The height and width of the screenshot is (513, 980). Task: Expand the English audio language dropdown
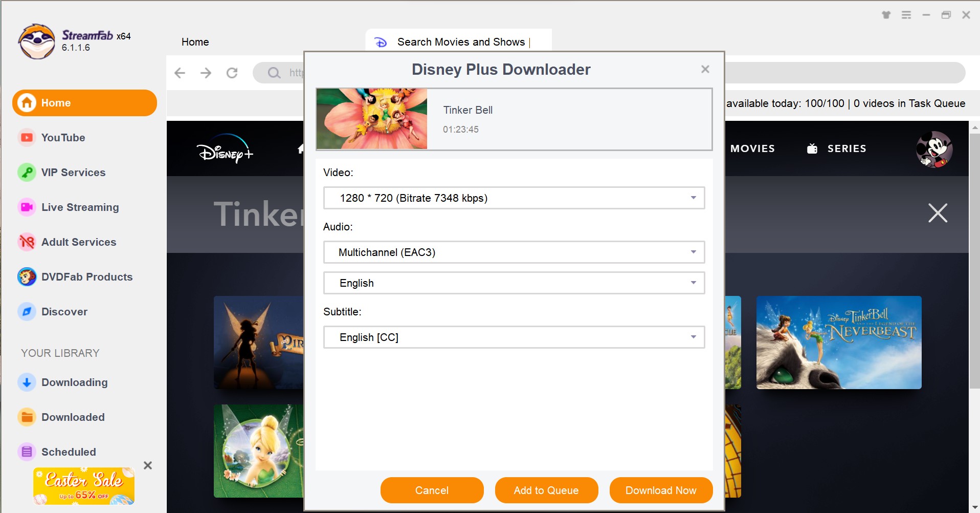[x=514, y=283]
